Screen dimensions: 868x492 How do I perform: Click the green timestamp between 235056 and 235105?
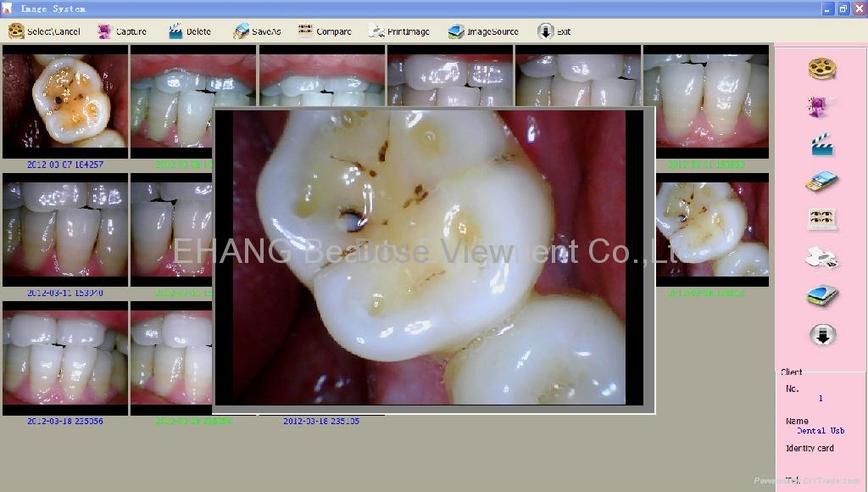point(193,421)
